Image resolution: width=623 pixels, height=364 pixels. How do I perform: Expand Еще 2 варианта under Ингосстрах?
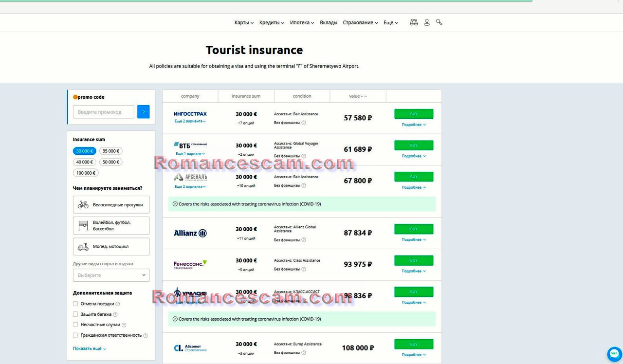(190, 121)
